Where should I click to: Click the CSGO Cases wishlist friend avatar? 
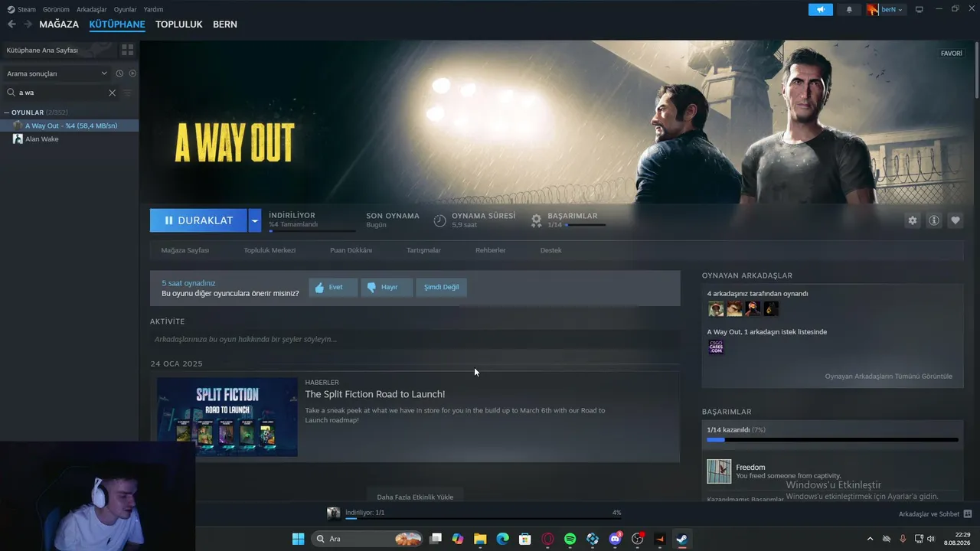[716, 347]
